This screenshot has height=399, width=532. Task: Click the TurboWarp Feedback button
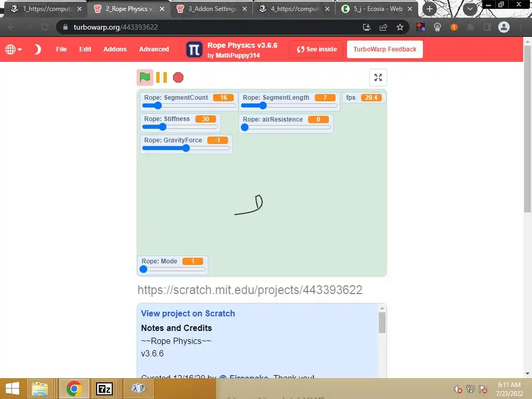(385, 49)
